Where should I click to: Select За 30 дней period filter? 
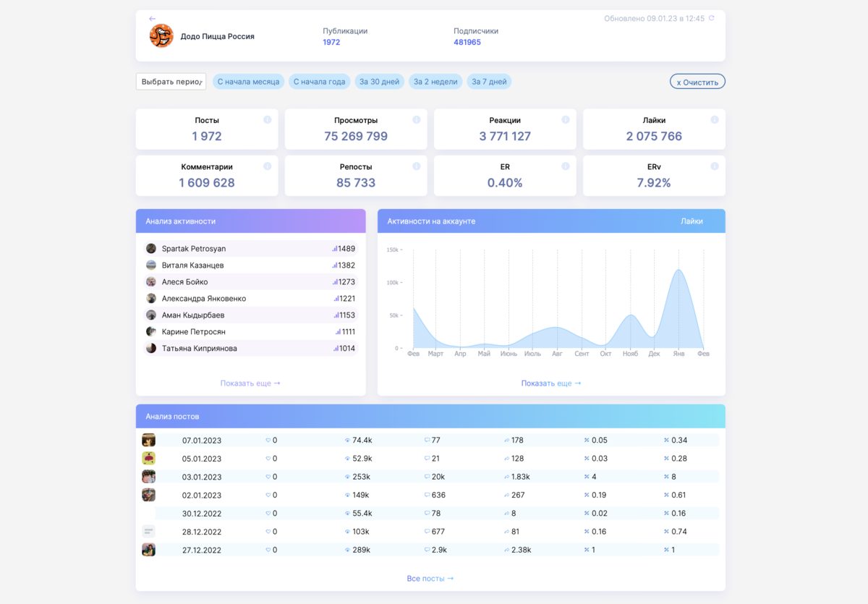pos(379,82)
